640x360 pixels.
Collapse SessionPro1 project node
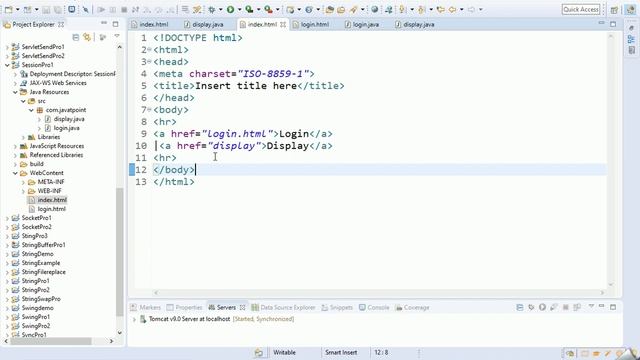click(7, 65)
